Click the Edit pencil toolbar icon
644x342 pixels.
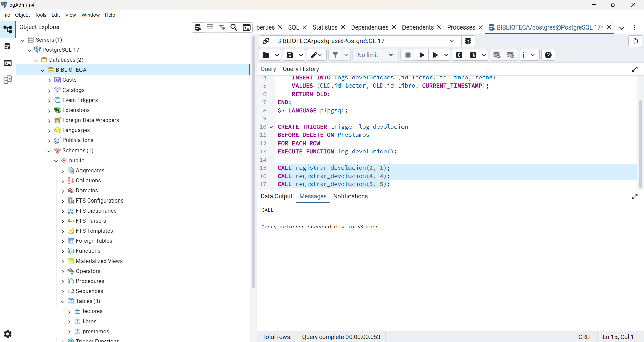coord(317,55)
